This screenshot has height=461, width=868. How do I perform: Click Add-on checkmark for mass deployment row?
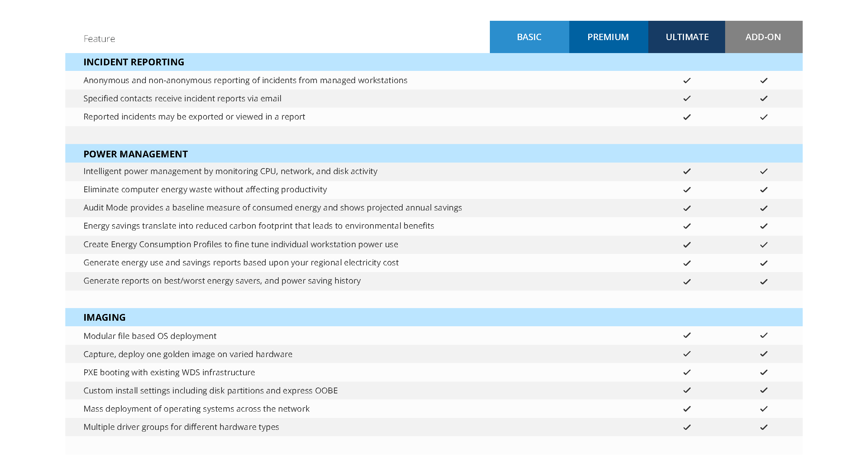[763, 409]
